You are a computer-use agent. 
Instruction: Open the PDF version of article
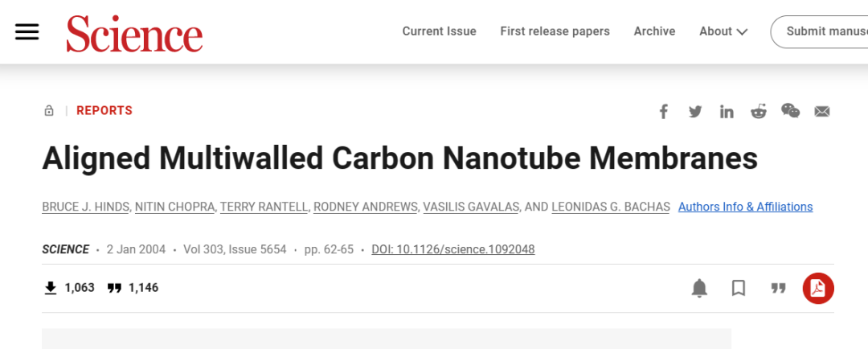pyautogui.click(x=818, y=288)
